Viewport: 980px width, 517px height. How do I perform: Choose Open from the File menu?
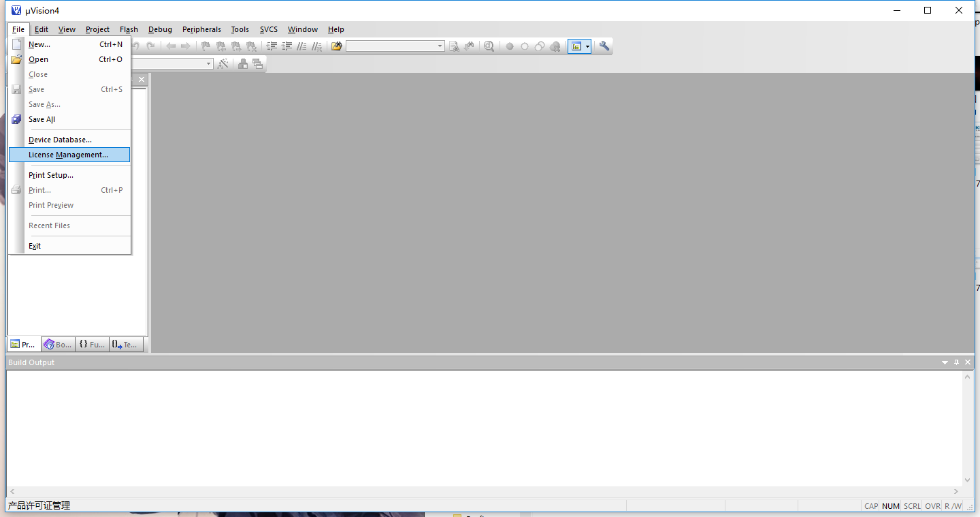tap(69, 59)
